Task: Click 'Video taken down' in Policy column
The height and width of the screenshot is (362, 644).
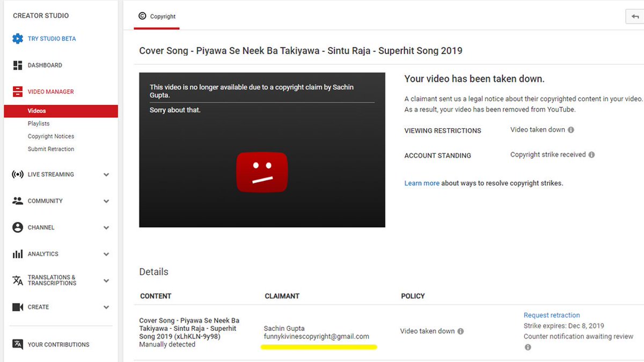Action: 427,331
